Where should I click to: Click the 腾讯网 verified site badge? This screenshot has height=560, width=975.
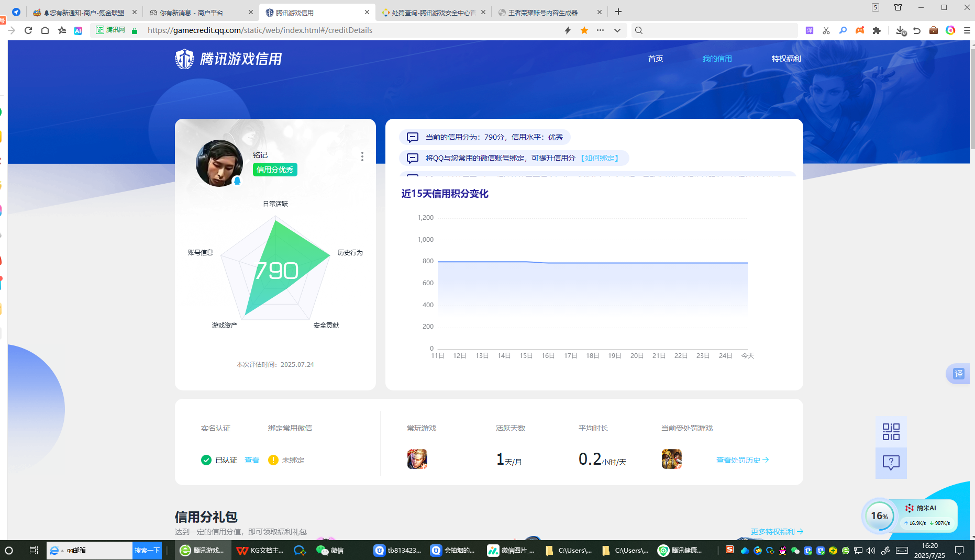[111, 30]
